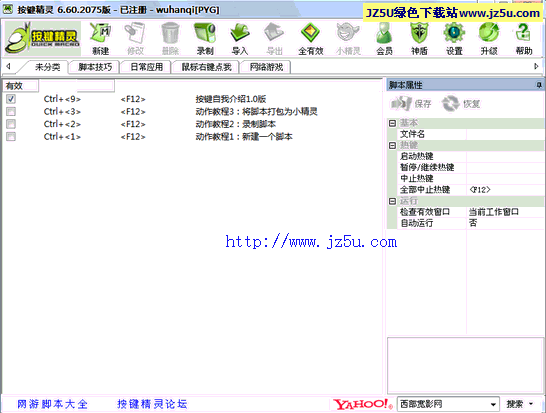Switch to the 脚本技巧 tab

click(95, 67)
